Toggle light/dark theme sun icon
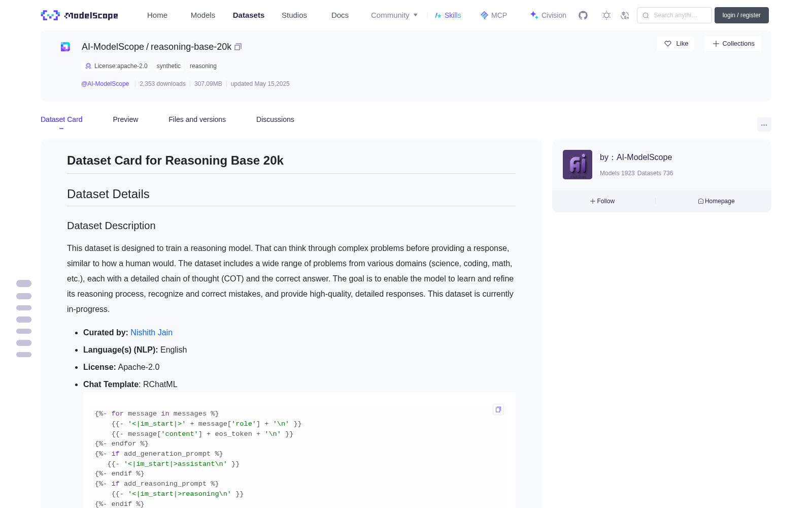Image resolution: width=812 pixels, height=508 pixels. tap(606, 15)
